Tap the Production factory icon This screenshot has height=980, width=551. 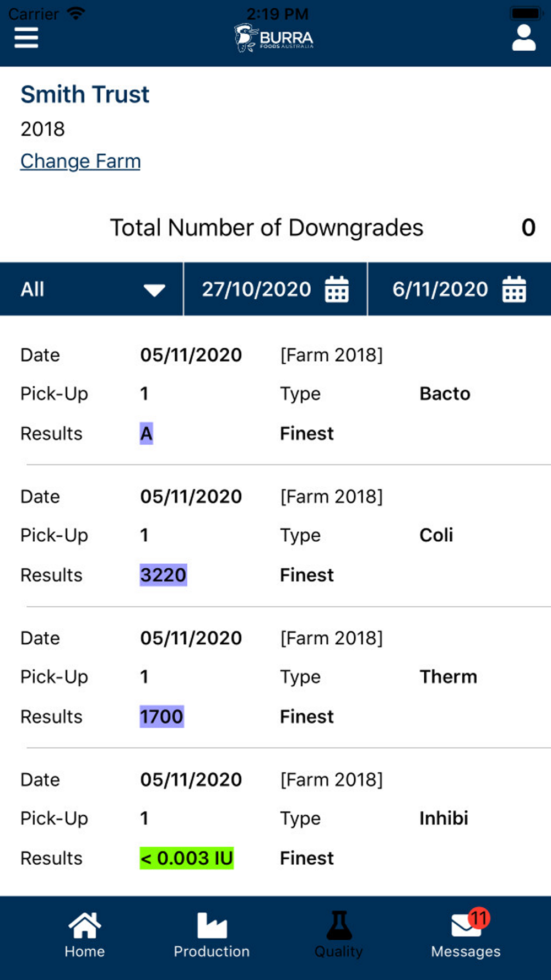click(212, 925)
